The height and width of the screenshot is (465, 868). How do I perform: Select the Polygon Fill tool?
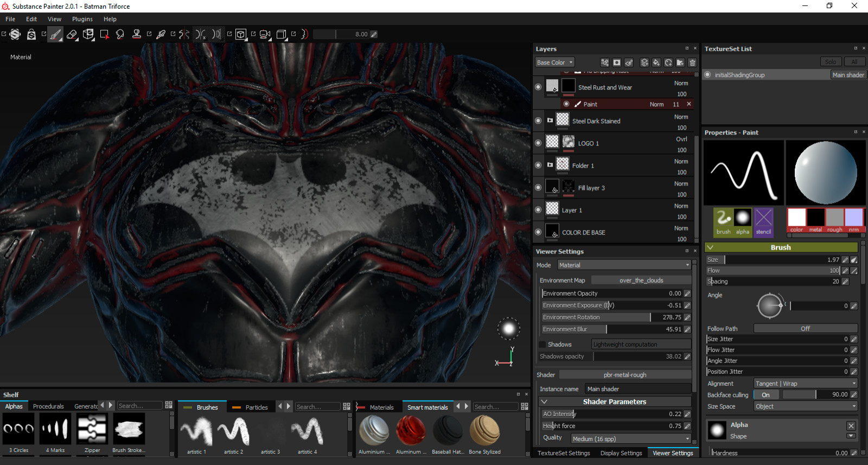point(104,34)
